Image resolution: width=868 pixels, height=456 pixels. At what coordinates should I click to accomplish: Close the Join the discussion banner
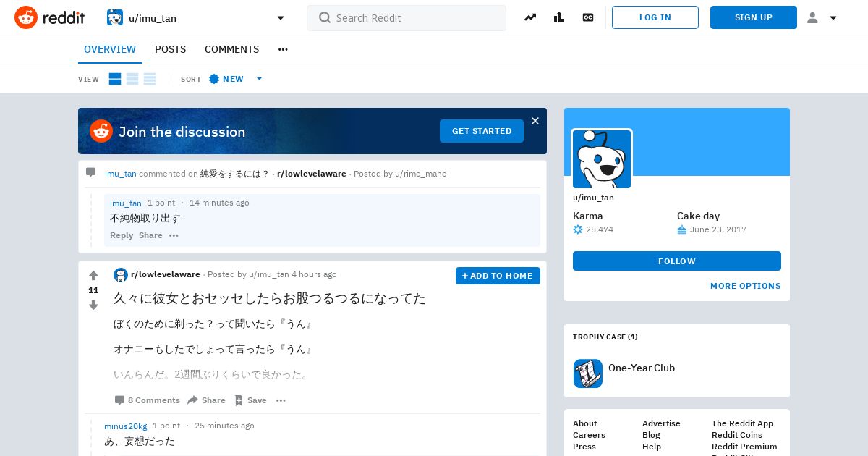(x=535, y=121)
